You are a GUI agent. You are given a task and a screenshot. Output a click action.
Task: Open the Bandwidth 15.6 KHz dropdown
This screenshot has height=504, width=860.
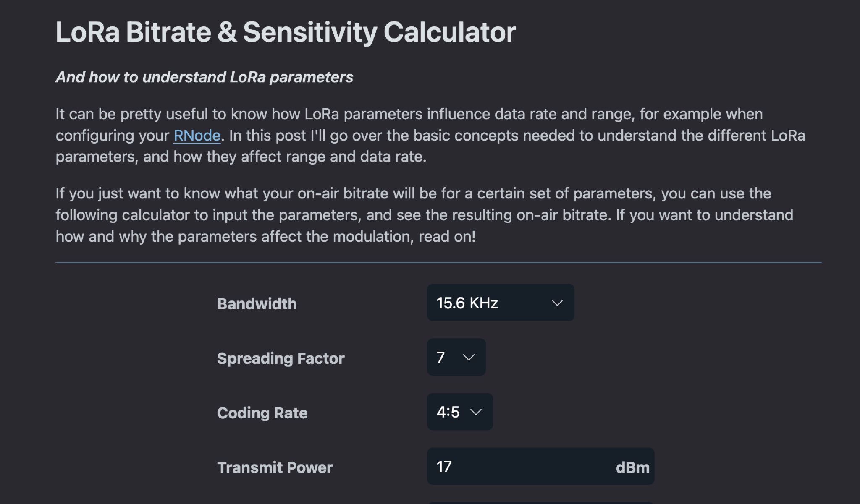coord(500,303)
